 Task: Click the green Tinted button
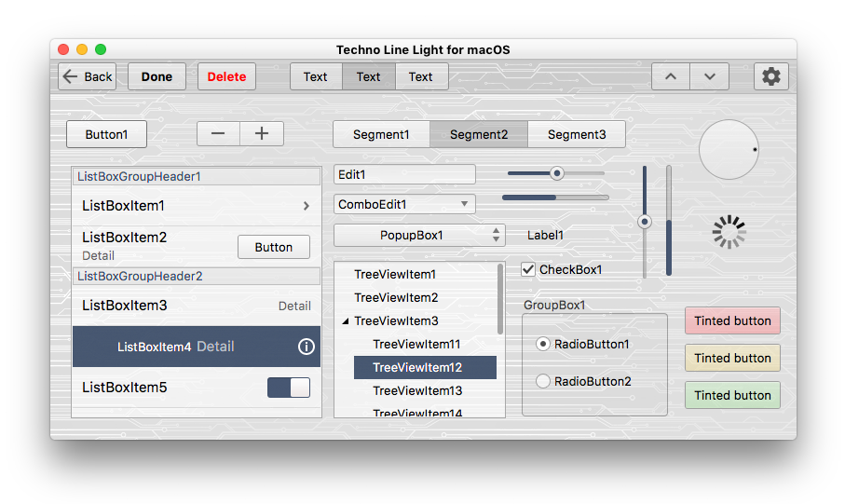[x=732, y=395]
